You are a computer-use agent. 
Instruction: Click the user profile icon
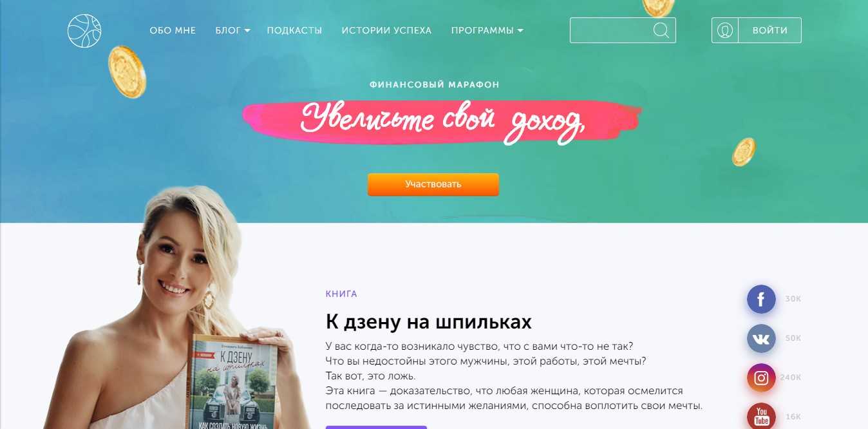click(725, 30)
